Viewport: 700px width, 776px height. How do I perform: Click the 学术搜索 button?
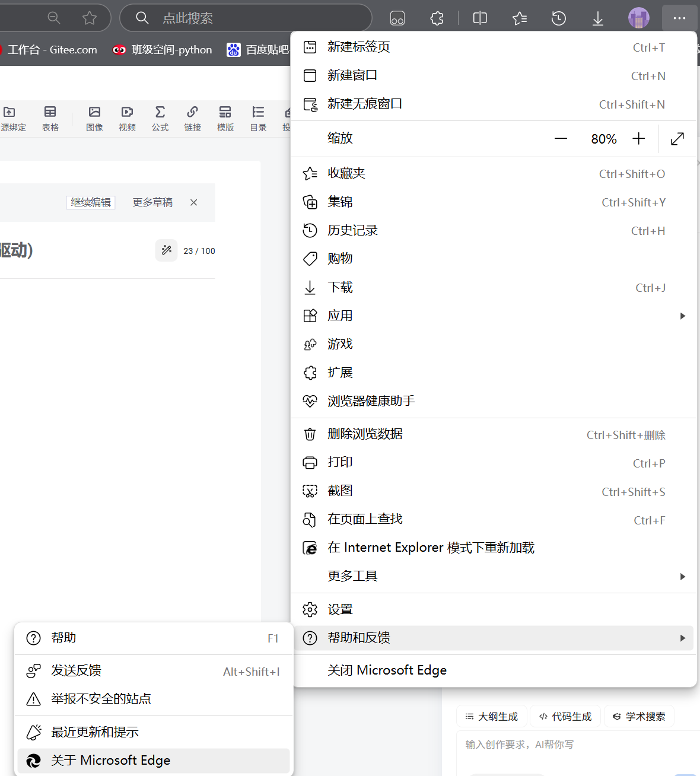(x=639, y=717)
